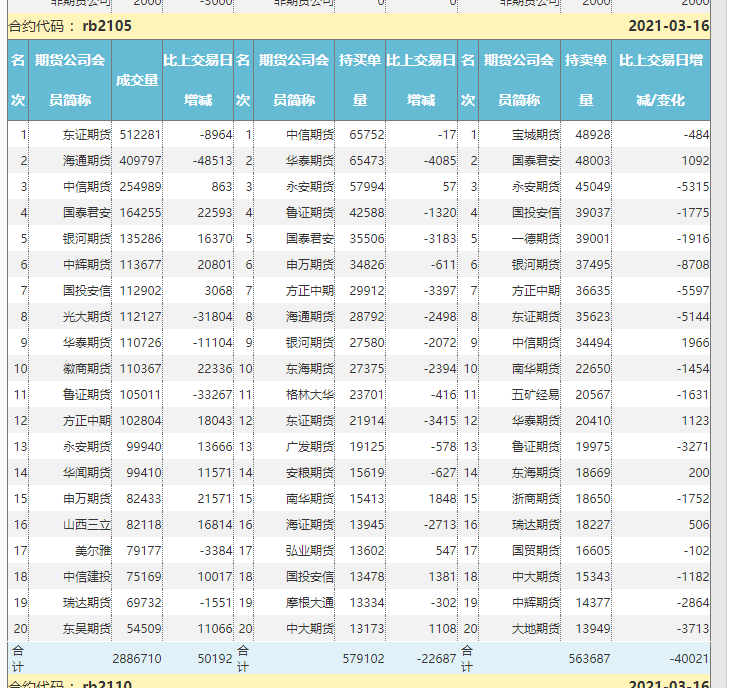
Task: Click the trading volume value 512281
Action: pyautogui.click(x=139, y=134)
